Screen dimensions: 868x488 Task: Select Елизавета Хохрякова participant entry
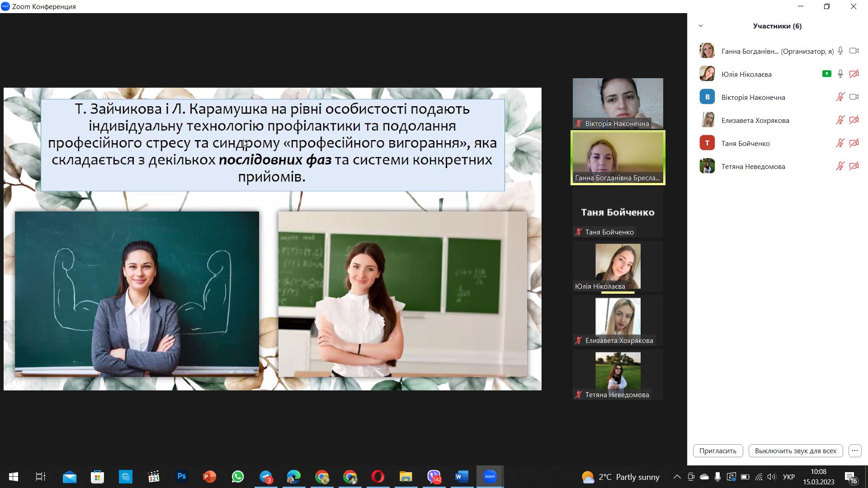coord(755,120)
